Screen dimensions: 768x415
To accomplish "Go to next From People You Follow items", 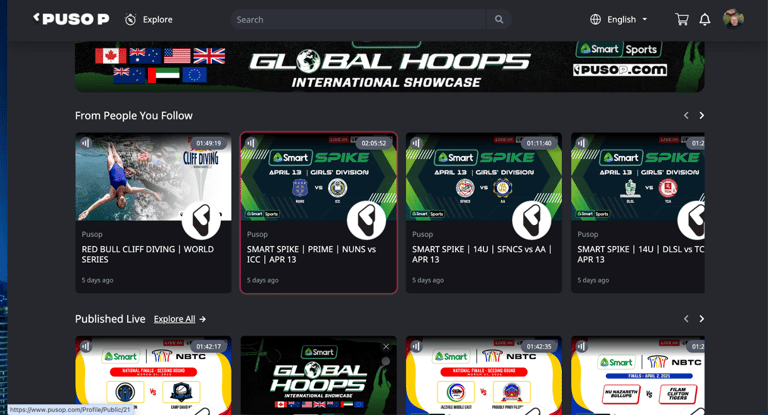I will pyautogui.click(x=701, y=116).
